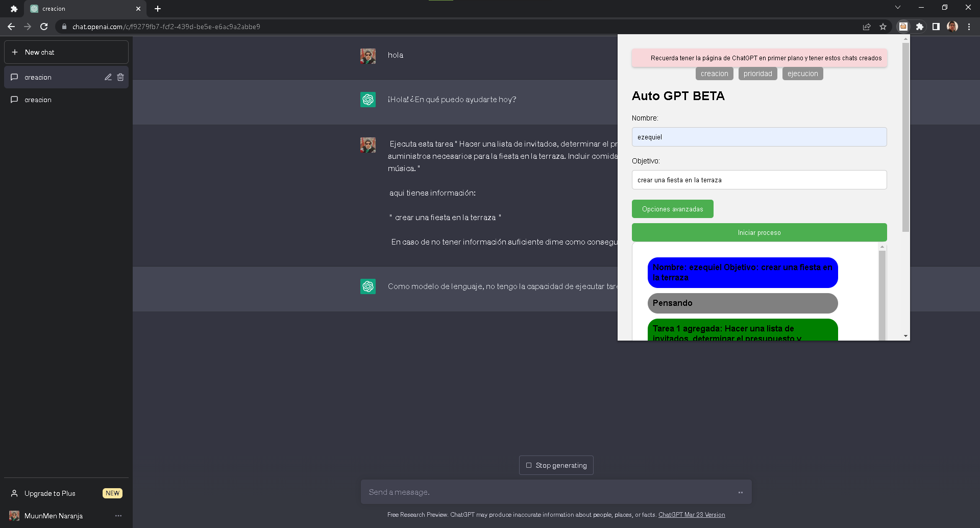Click the user avatar beside the hola message
Image resolution: width=980 pixels, height=528 pixels.
click(x=367, y=56)
